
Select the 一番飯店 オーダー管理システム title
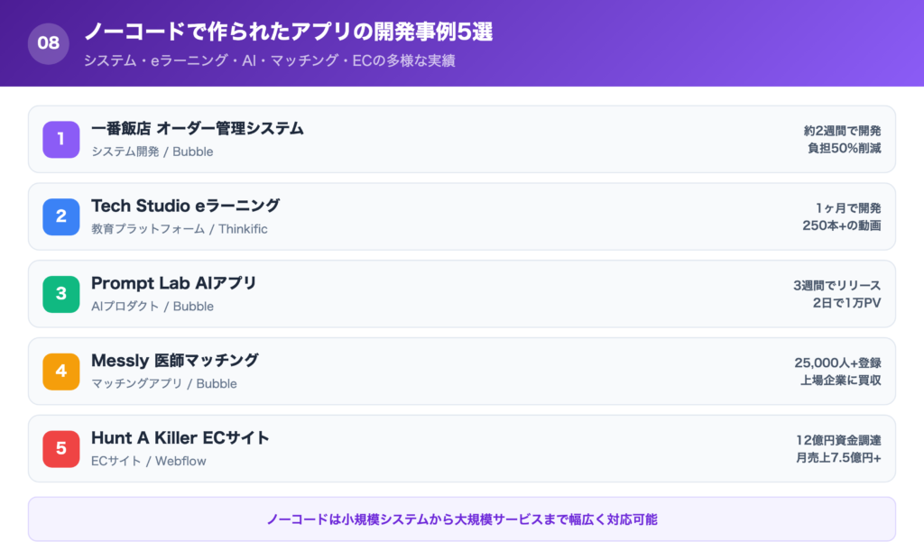coord(198,129)
